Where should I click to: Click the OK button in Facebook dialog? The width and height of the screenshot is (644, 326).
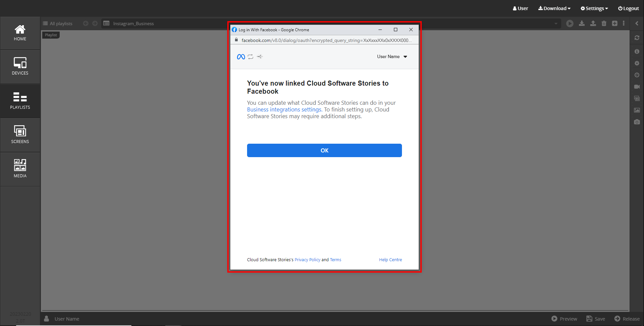325,150
